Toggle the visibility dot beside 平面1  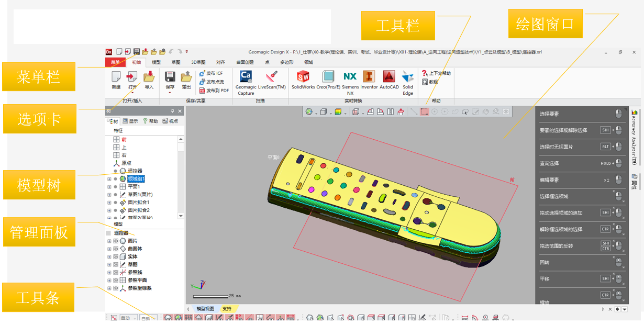click(x=115, y=186)
